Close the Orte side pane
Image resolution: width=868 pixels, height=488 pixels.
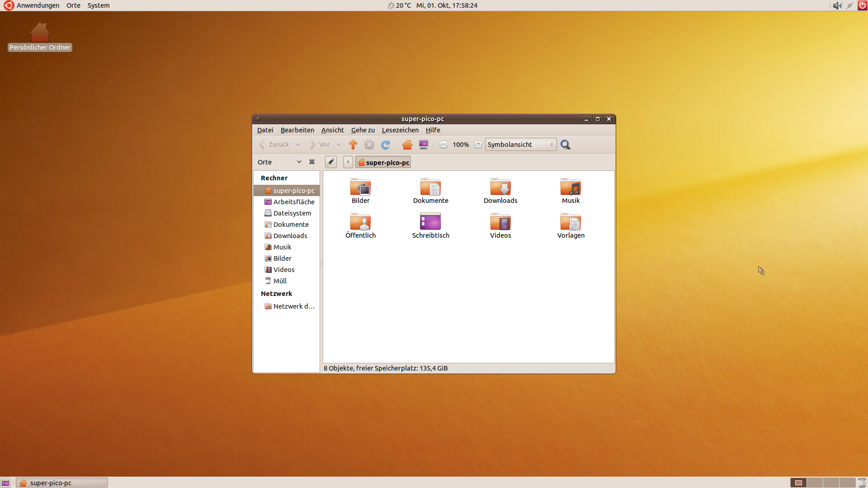[312, 162]
